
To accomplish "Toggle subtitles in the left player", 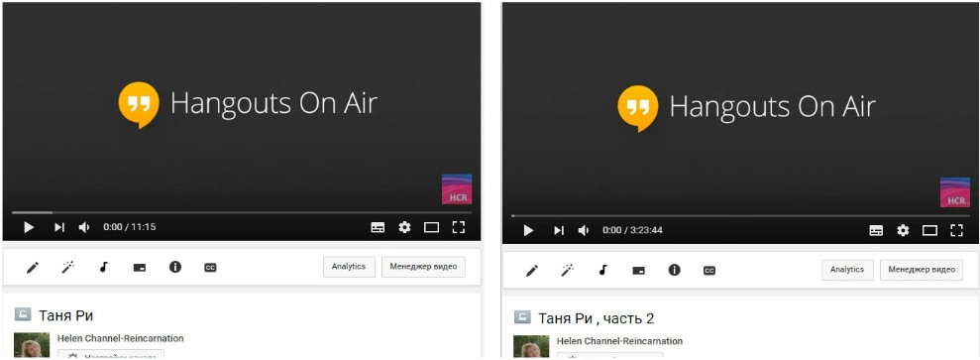I will tap(378, 227).
